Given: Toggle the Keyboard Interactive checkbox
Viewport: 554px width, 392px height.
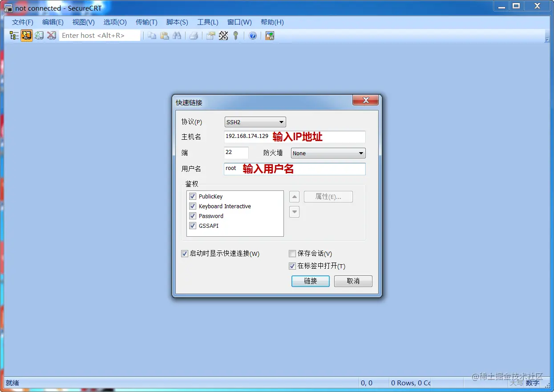Looking at the screenshot, I should click(193, 206).
